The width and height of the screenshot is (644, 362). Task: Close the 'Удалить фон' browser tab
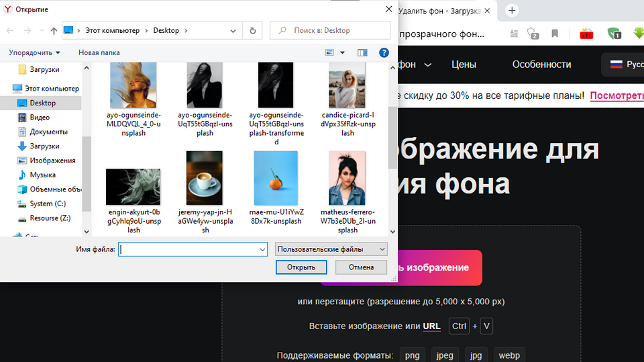(487, 11)
